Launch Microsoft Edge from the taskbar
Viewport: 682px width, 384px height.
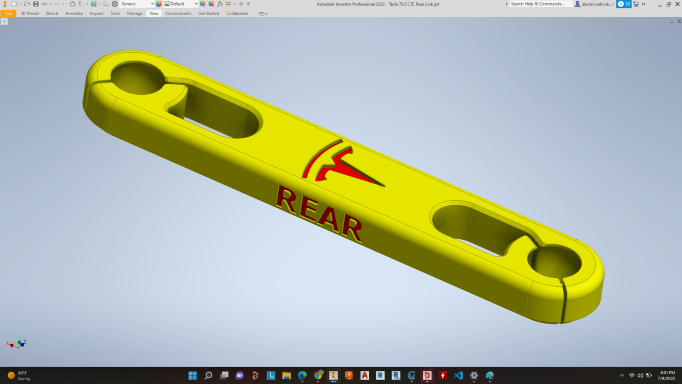click(x=302, y=375)
